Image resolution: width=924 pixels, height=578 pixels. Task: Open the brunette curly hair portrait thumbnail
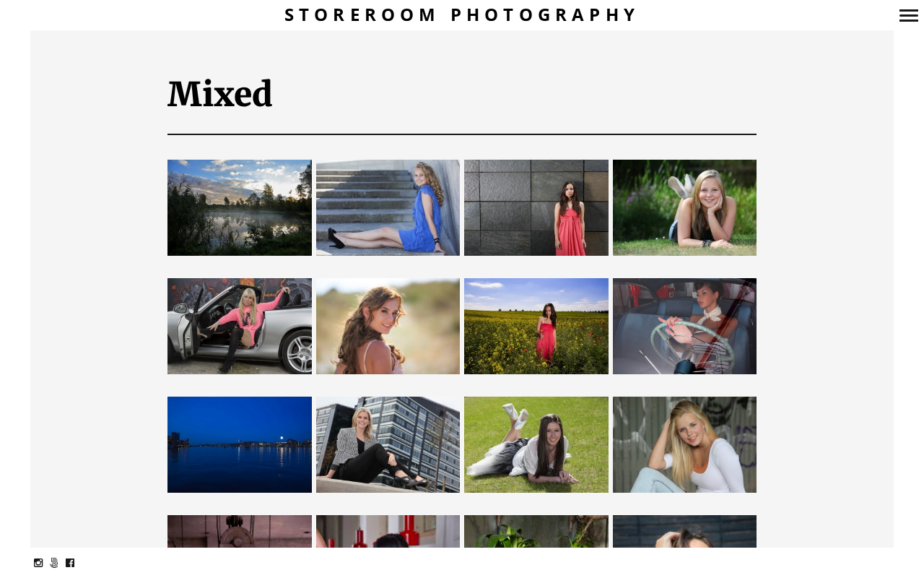pyautogui.click(x=388, y=326)
